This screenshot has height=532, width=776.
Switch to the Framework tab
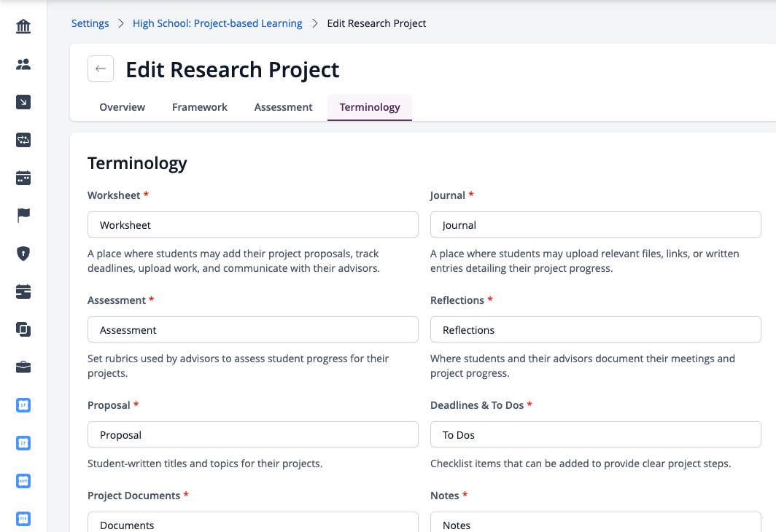tap(199, 107)
